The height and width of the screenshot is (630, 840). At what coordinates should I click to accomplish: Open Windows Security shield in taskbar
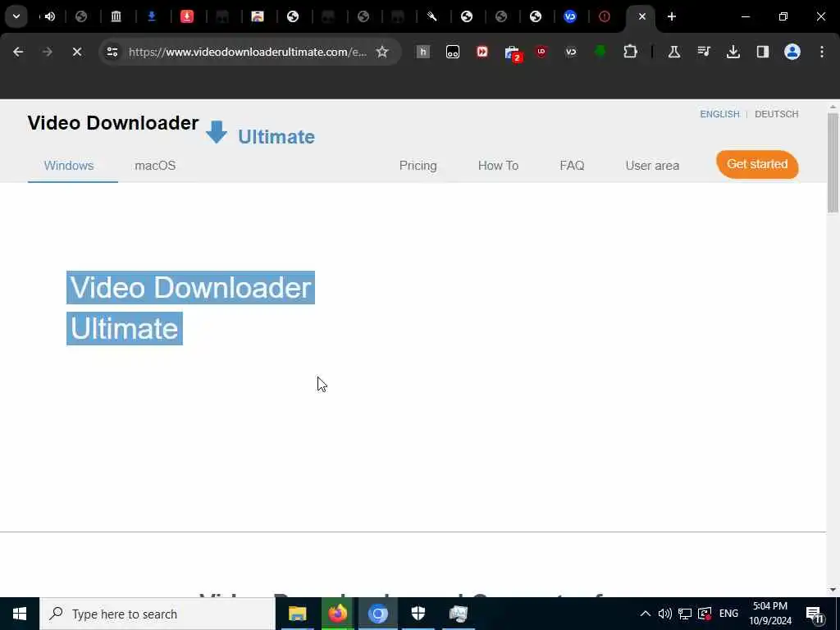(x=418, y=614)
